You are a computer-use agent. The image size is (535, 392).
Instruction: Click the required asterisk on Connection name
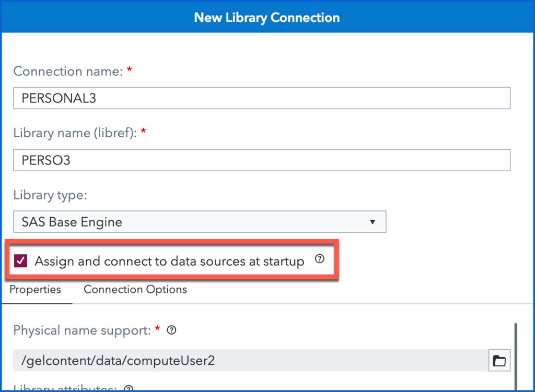(129, 70)
